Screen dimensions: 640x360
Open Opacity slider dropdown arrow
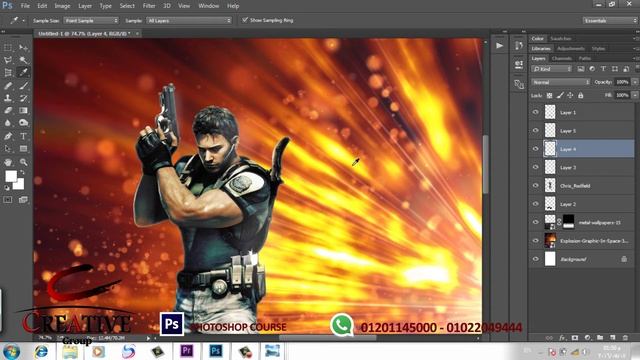coord(635,82)
